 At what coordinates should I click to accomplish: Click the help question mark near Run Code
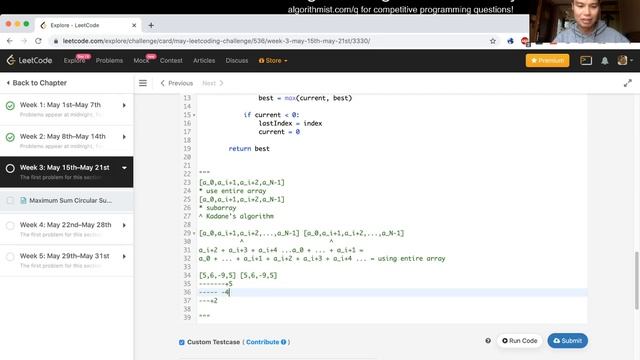488,341
